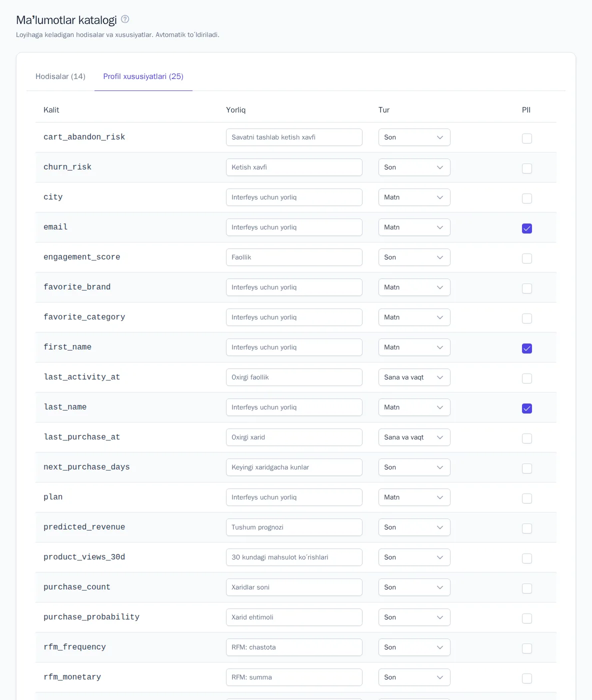Click the label field for favorite_brand
The width and height of the screenshot is (592, 700).
294,287
